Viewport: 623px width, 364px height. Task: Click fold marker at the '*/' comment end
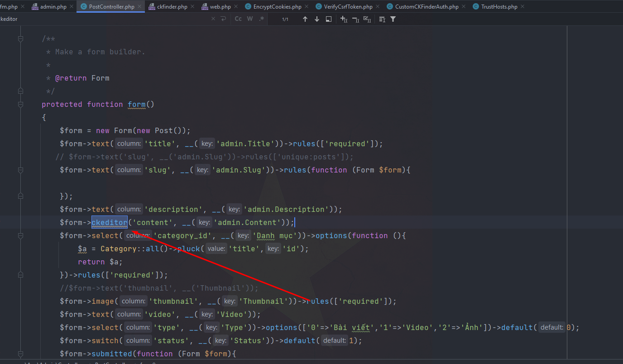click(20, 91)
